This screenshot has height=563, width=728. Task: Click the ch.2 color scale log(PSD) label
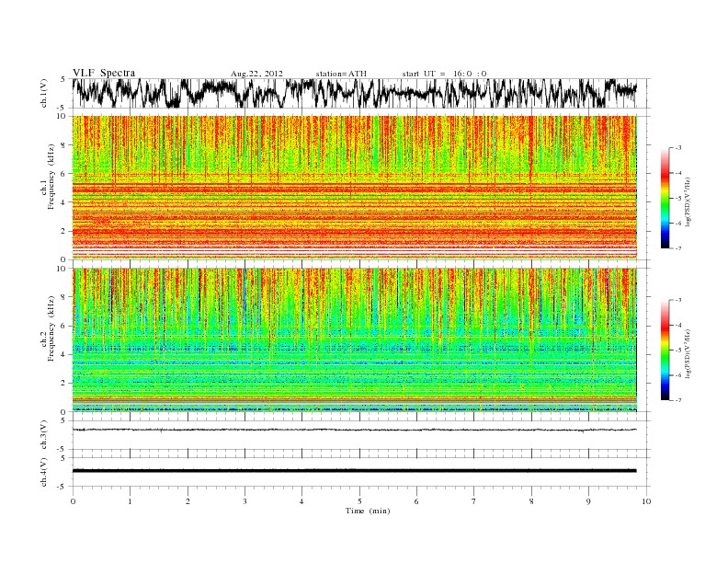(688, 353)
